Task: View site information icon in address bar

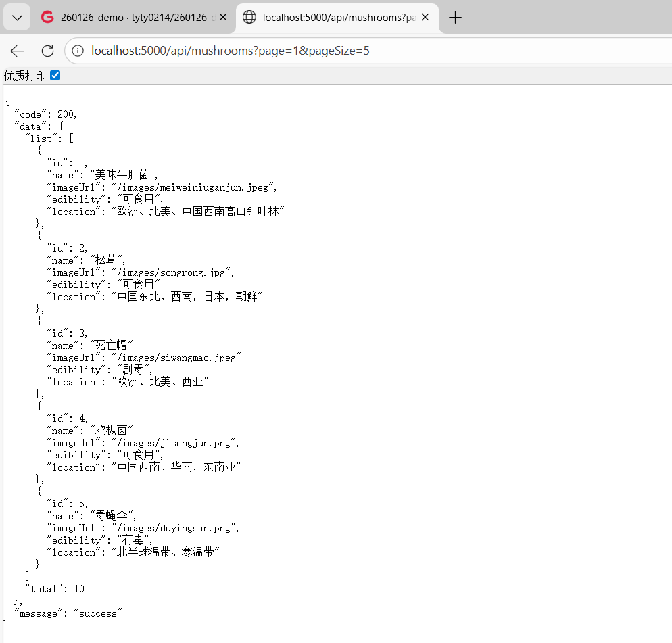Action: (x=78, y=51)
